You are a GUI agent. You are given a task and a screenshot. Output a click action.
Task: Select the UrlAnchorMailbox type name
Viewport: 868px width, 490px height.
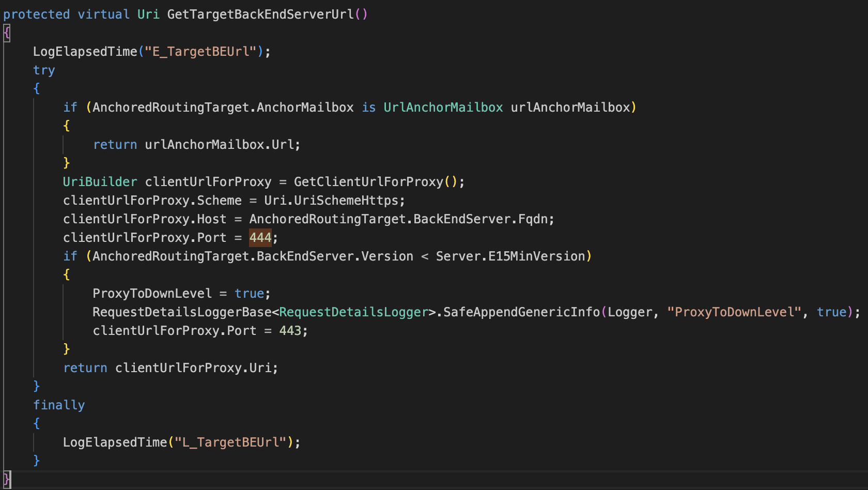(x=443, y=108)
